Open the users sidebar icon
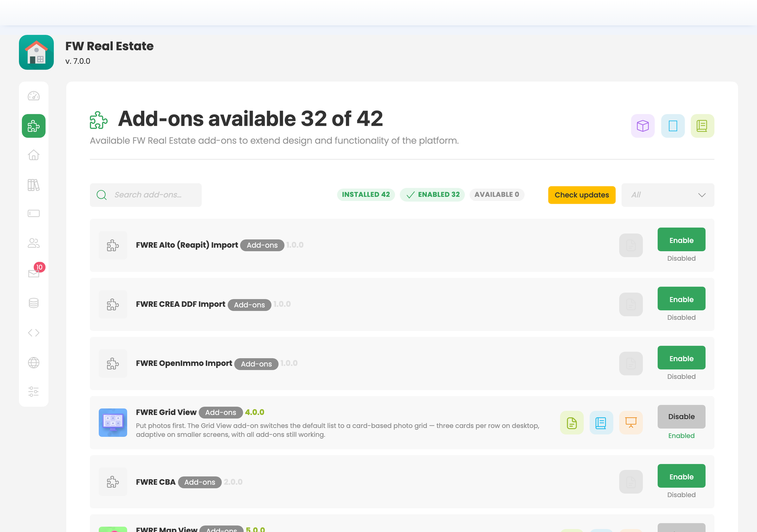The height and width of the screenshot is (532, 757). pyautogui.click(x=34, y=244)
